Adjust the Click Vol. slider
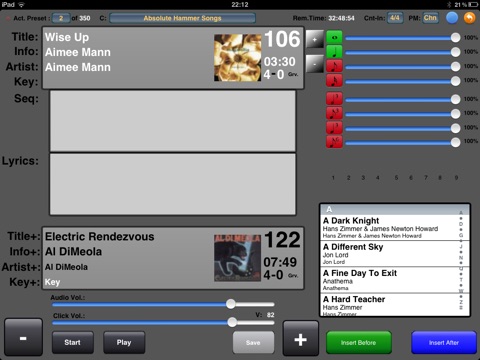480x360 pixels. tap(163, 322)
